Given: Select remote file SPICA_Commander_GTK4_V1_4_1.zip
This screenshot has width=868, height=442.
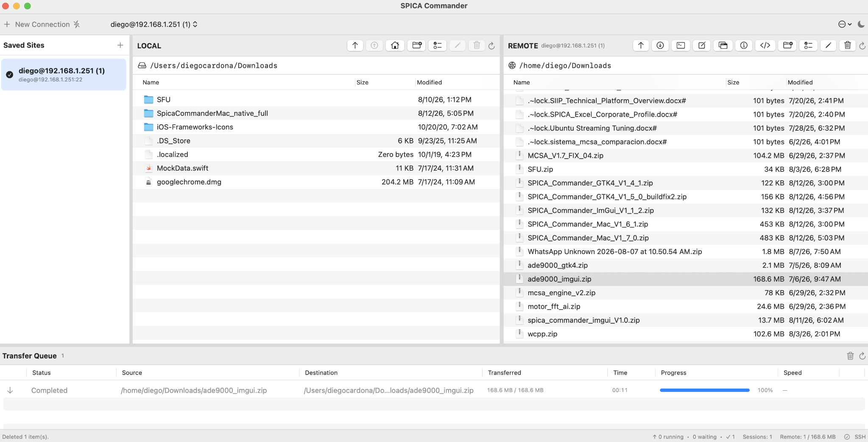Looking at the screenshot, I should pyautogui.click(x=686, y=183).
